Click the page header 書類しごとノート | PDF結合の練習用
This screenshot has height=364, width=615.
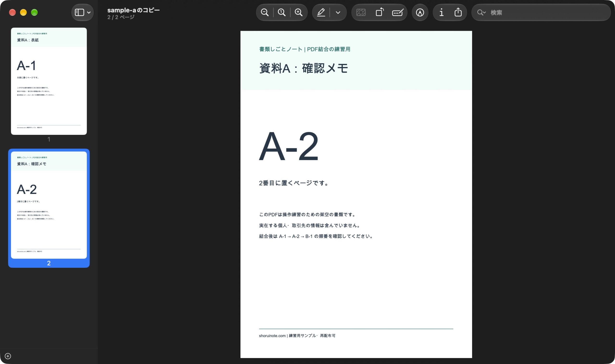[305, 49]
